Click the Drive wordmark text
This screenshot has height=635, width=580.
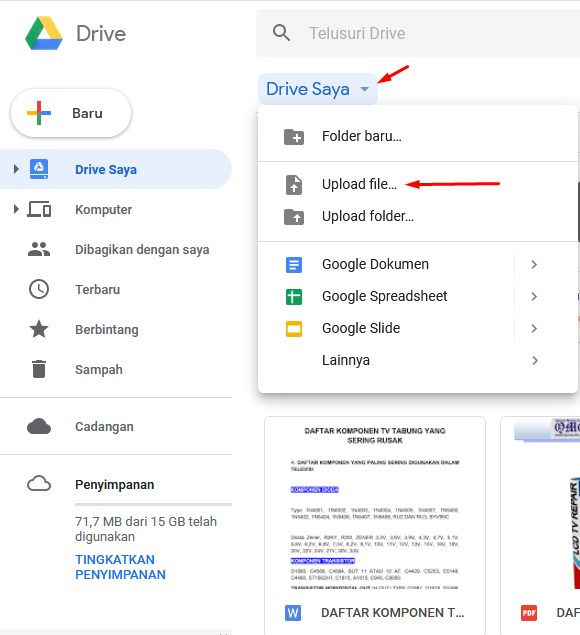[x=101, y=33]
